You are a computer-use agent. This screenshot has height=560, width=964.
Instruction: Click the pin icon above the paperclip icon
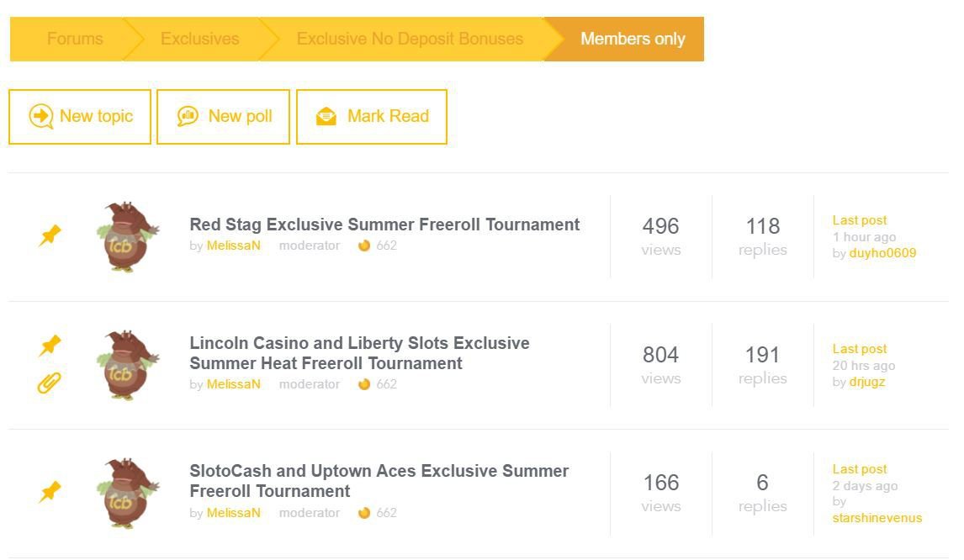click(x=50, y=345)
